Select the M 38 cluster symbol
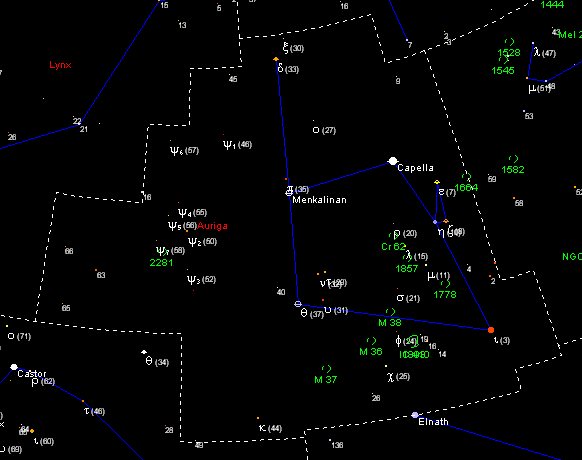The height and width of the screenshot is (460, 582). tap(390, 312)
